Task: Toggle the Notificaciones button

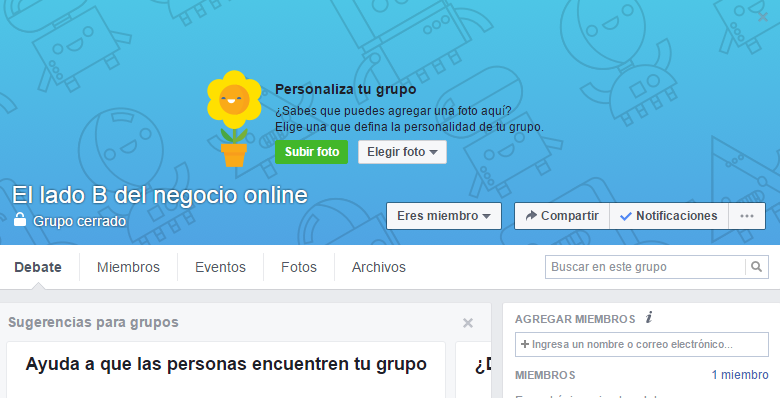Action: point(669,216)
